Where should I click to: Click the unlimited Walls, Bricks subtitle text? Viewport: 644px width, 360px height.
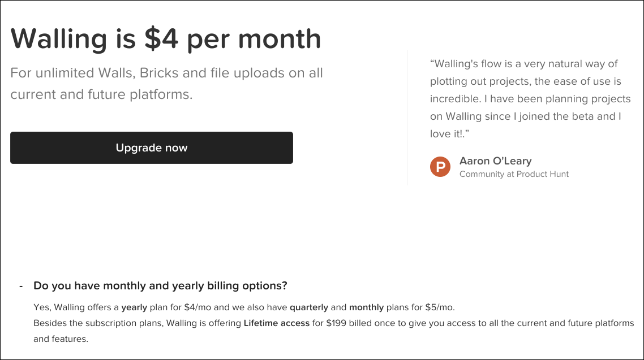[x=166, y=83]
